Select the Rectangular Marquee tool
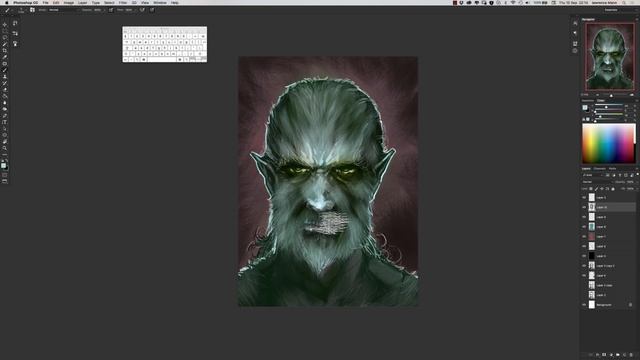 tap(5, 31)
